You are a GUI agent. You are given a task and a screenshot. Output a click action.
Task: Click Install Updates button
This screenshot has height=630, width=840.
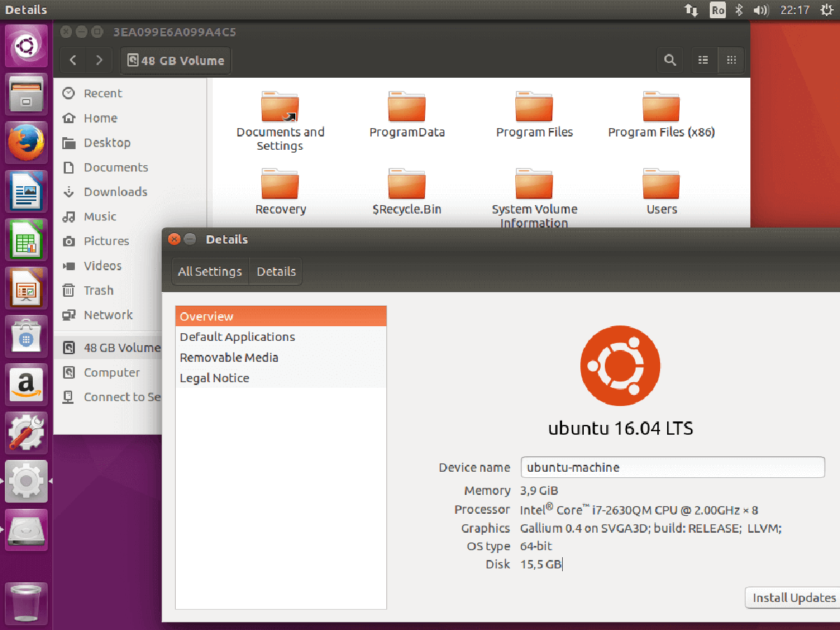(x=794, y=598)
